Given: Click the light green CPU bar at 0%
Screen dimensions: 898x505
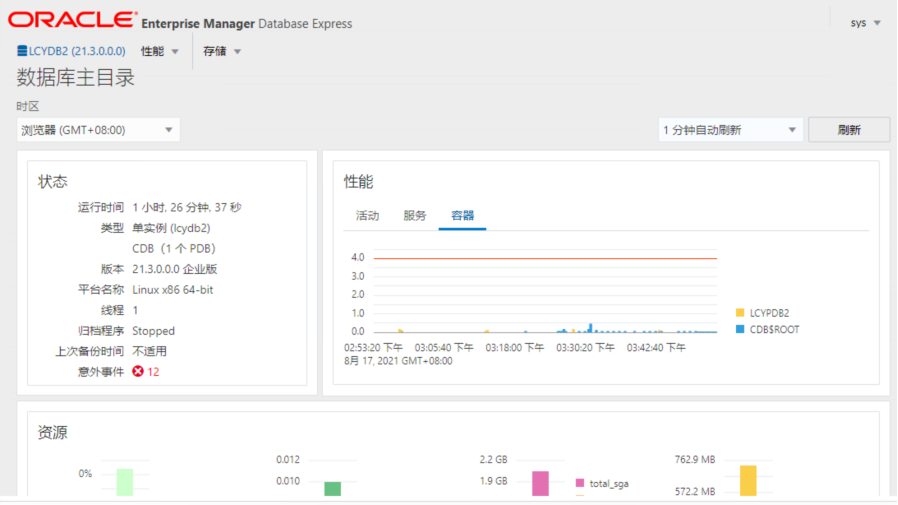Looking at the screenshot, I should pos(125,482).
